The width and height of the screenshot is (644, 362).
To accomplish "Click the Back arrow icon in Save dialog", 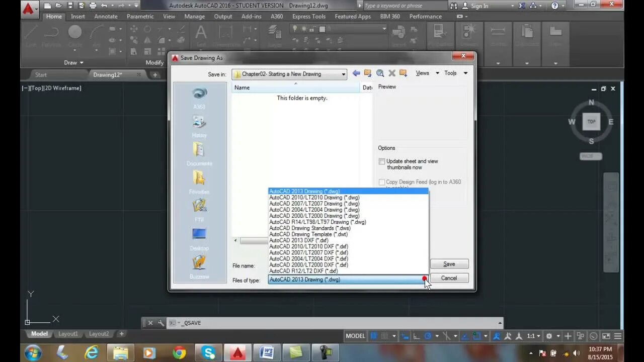I will [x=356, y=73].
